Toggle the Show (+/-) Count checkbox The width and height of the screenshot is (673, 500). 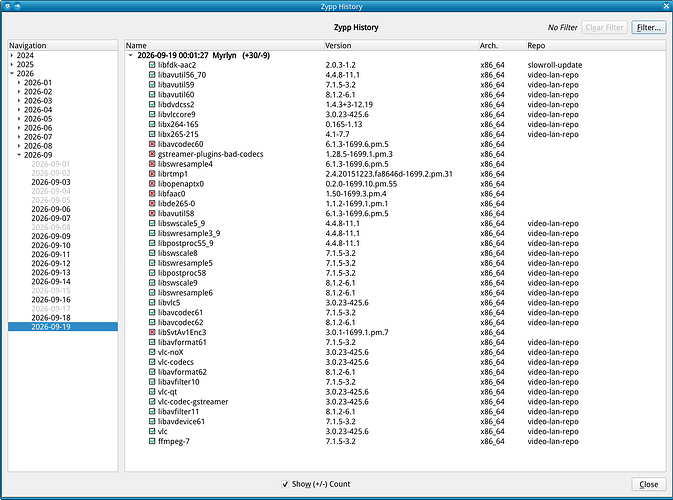pyautogui.click(x=285, y=484)
